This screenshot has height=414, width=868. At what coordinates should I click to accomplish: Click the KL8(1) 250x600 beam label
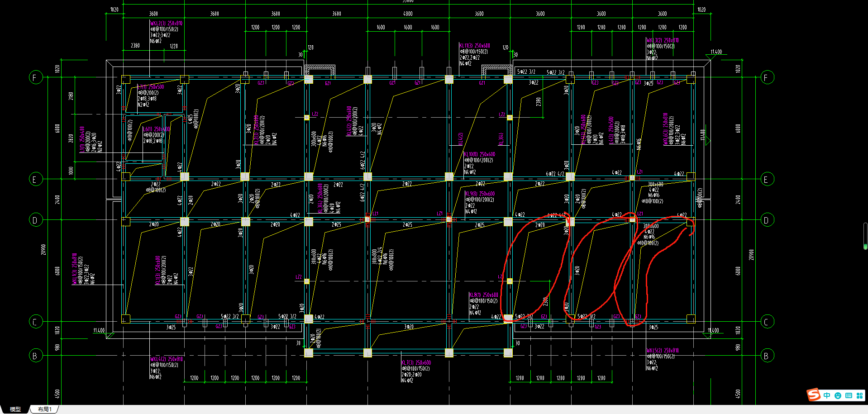tap(483, 295)
